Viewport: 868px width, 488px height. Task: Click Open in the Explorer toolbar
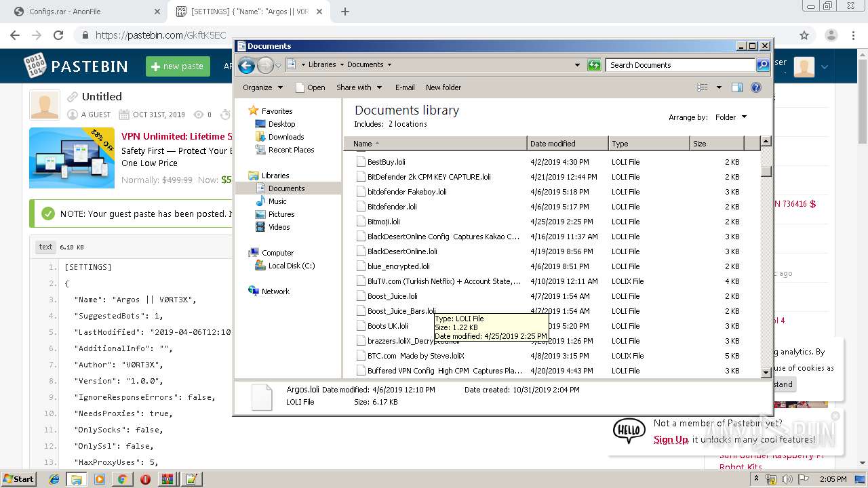click(311, 87)
